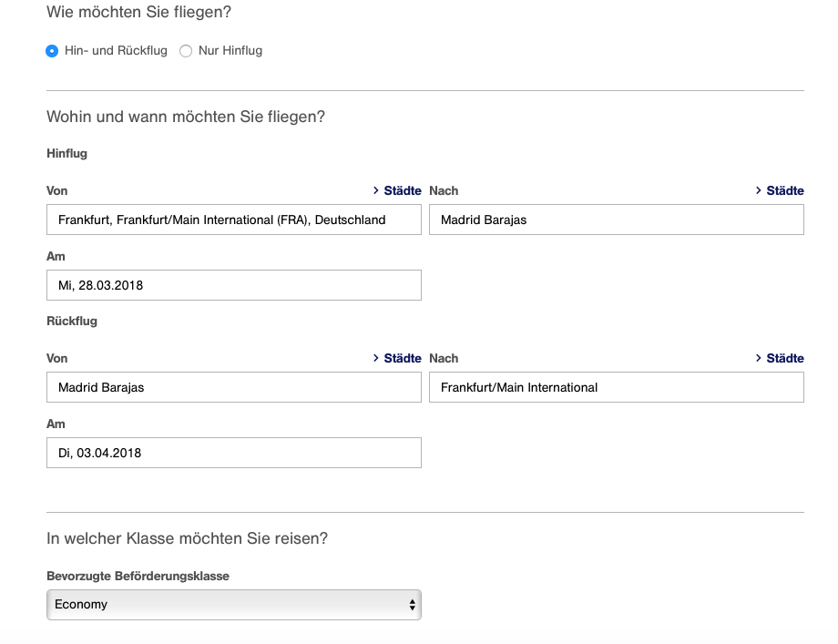Viewport: 838px width, 644px height.
Task: Open Städte link for outbound departure field
Action: [x=403, y=190]
